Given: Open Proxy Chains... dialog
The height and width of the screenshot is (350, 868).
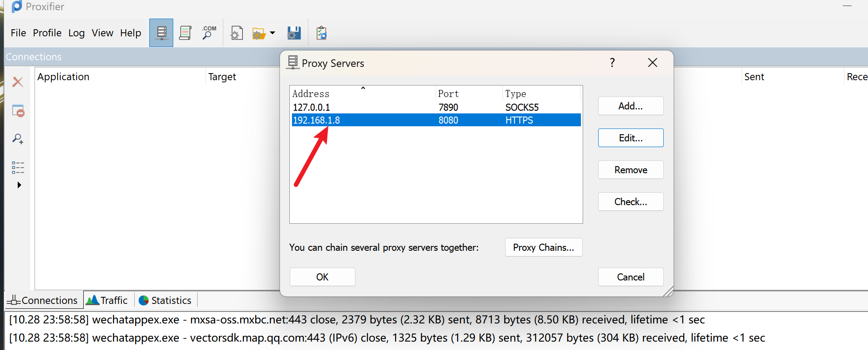Looking at the screenshot, I should click(543, 247).
